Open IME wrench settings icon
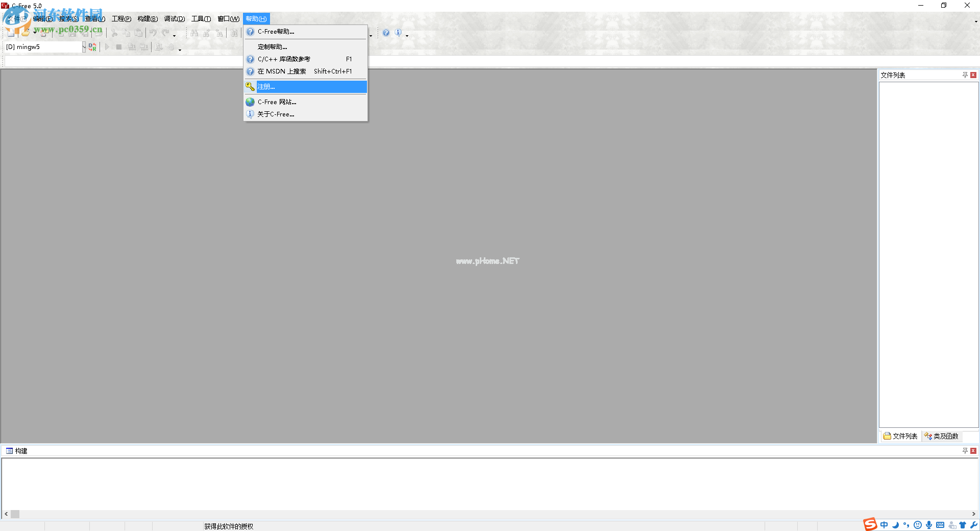Screen dimensions: 980x531 pyautogui.click(x=974, y=525)
